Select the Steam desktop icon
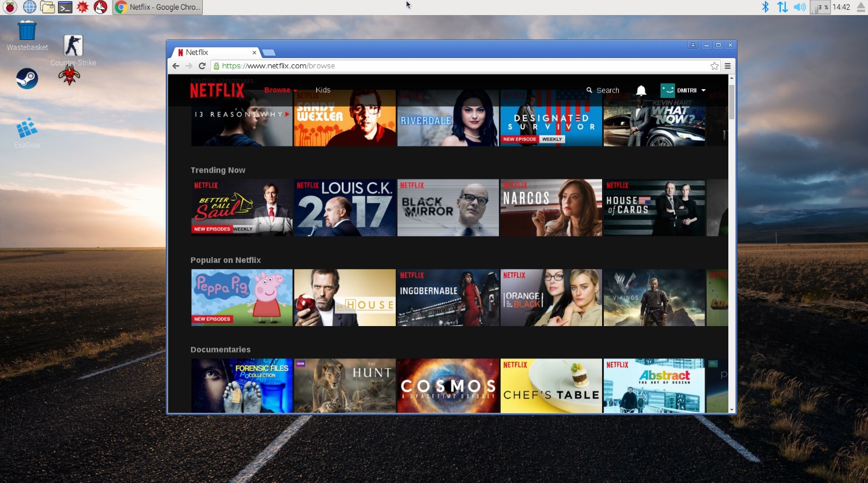868x483 pixels. point(27,83)
